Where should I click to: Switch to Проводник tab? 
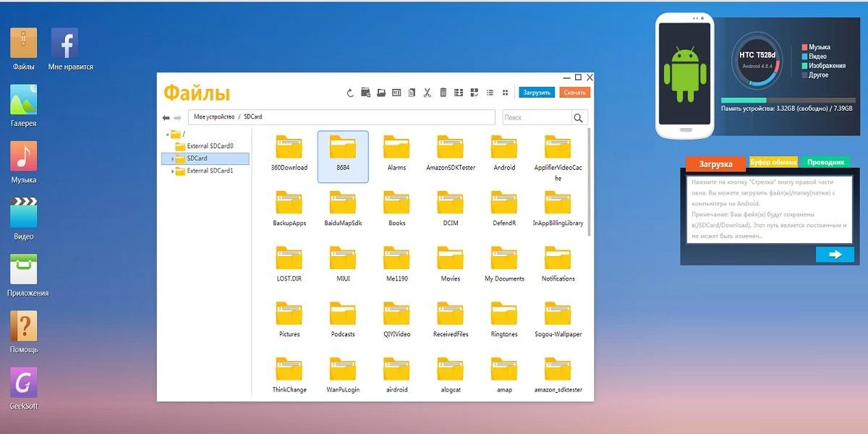(x=825, y=163)
